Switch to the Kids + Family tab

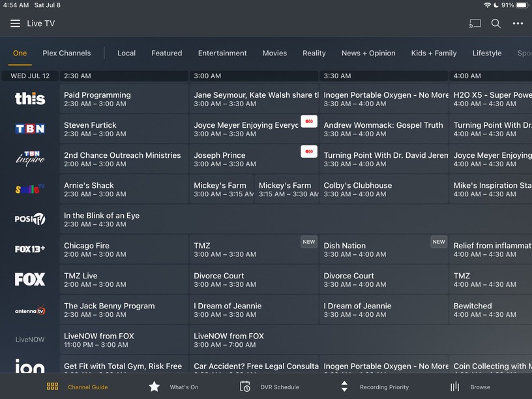434,53
